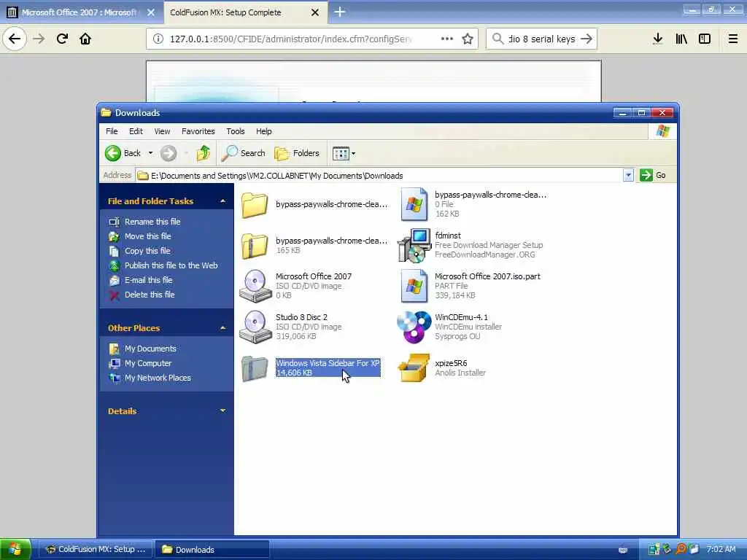Open the File menu
This screenshot has width=747, height=560.
click(x=112, y=131)
